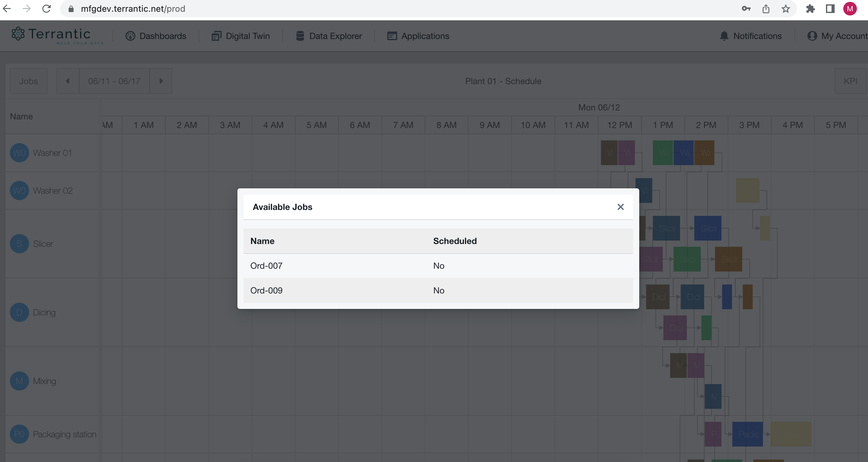
Task: Click the 06/11 - 06/17 date range
Action: (114, 81)
